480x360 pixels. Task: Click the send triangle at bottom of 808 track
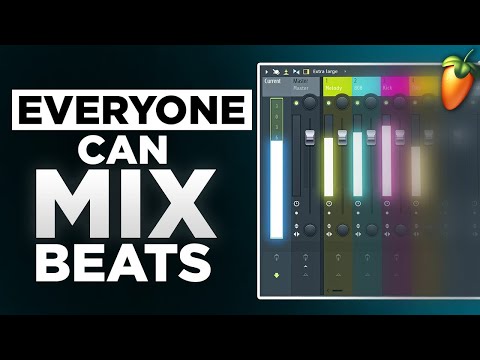pos(367,275)
